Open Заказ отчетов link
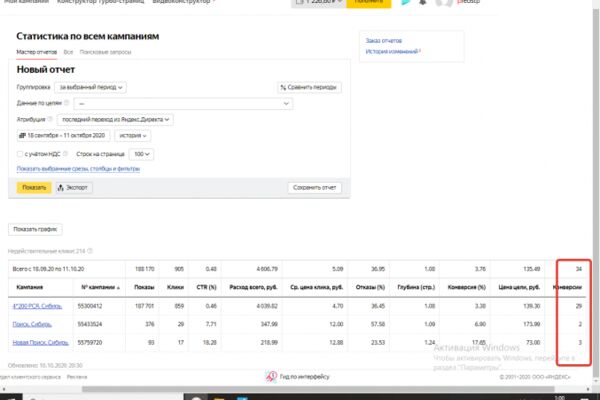 [383, 41]
